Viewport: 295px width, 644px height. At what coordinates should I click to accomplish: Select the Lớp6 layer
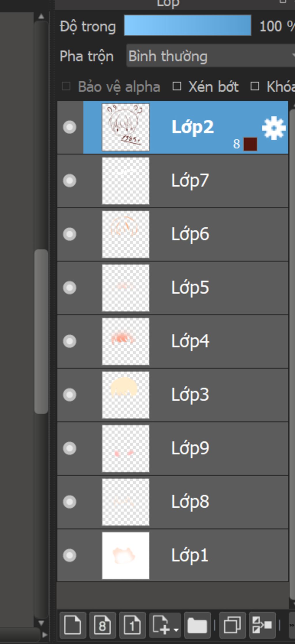173,234
